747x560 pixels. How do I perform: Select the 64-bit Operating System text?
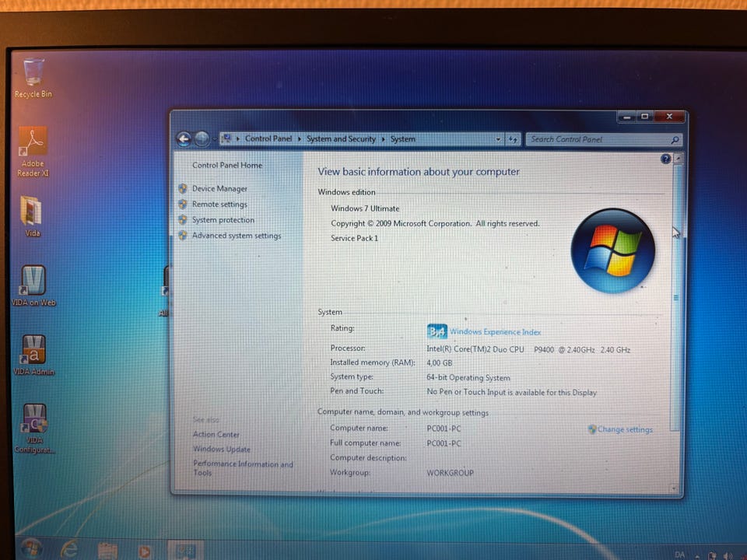(x=468, y=378)
